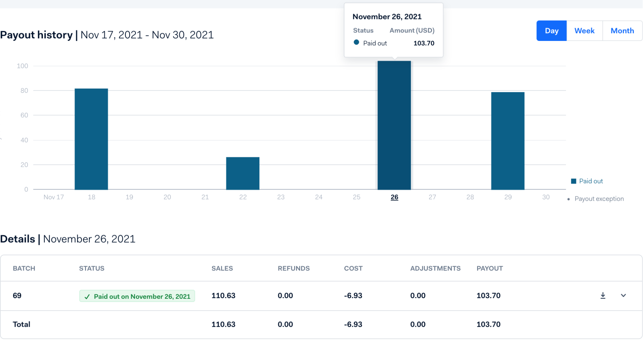Viewport: 644px width, 340px height.
Task: Click tooltip amount 103.70
Action: tap(424, 43)
